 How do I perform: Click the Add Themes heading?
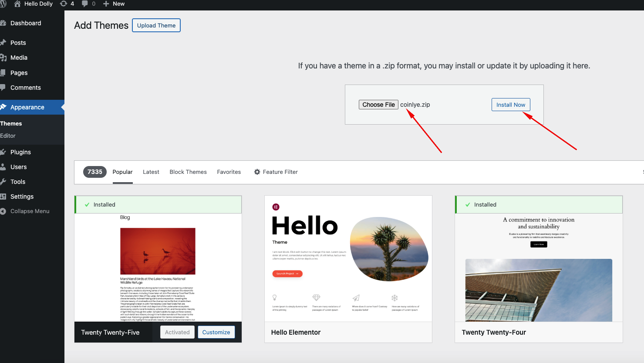coord(101,25)
